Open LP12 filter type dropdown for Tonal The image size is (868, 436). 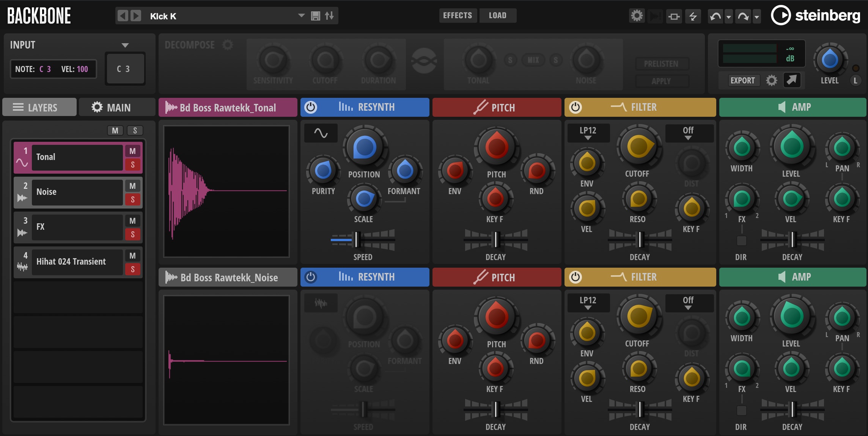coord(588,133)
